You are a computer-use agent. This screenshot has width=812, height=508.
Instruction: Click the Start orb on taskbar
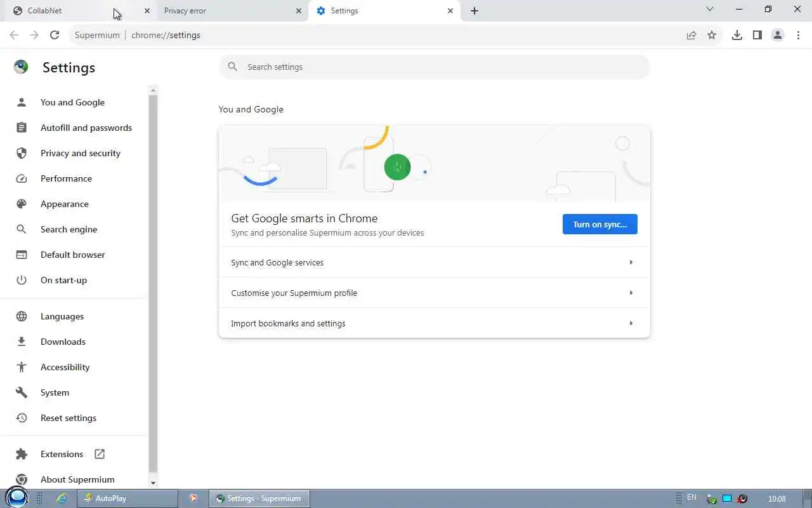[16, 498]
